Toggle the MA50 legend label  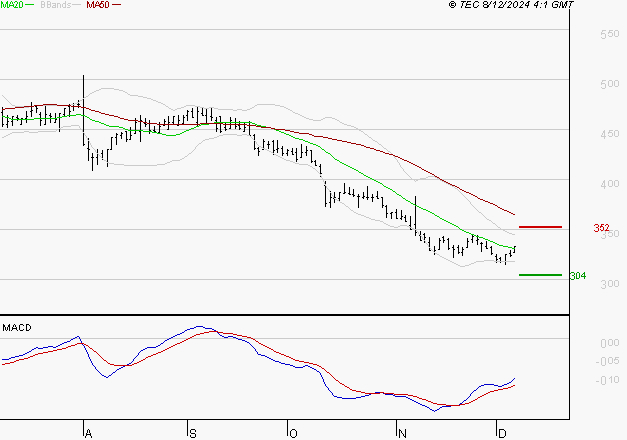pyautogui.click(x=98, y=5)
